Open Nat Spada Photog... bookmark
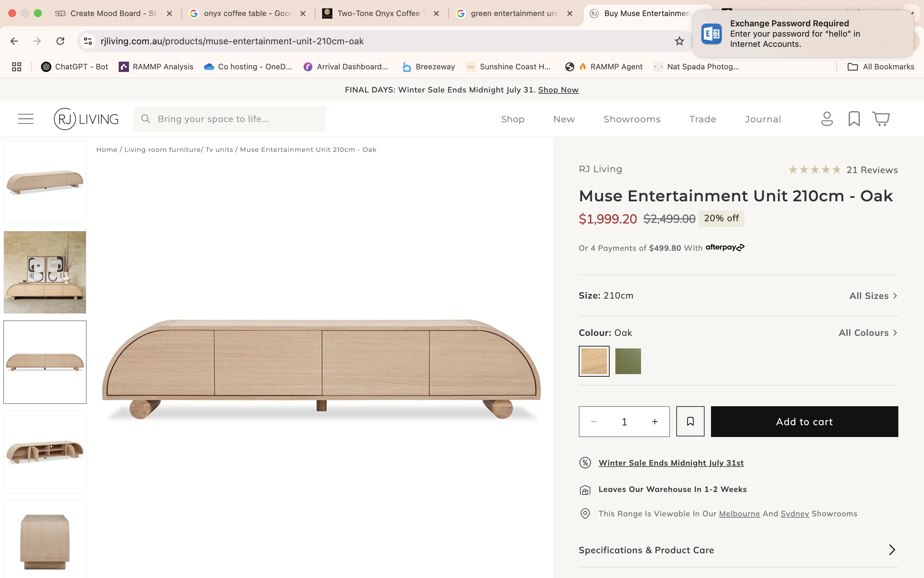The height and width of the screenshot is (578, 924). point(697,66)
